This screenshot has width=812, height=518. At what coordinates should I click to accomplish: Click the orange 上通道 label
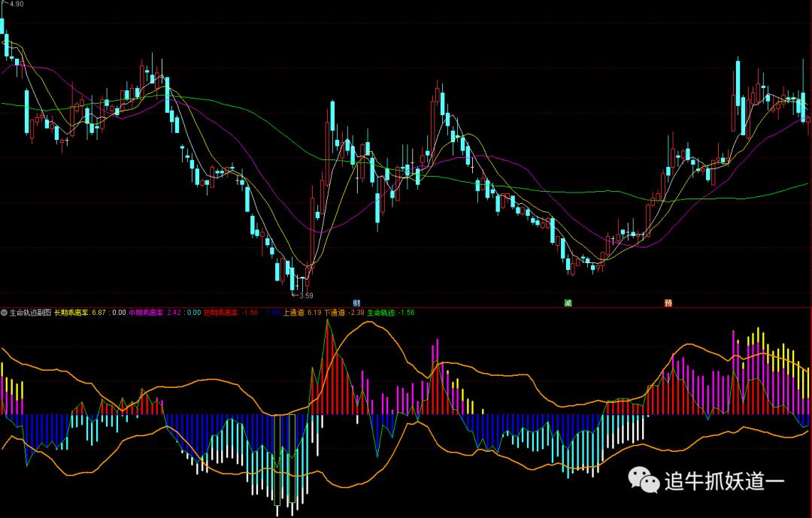(x=294, y=312)
